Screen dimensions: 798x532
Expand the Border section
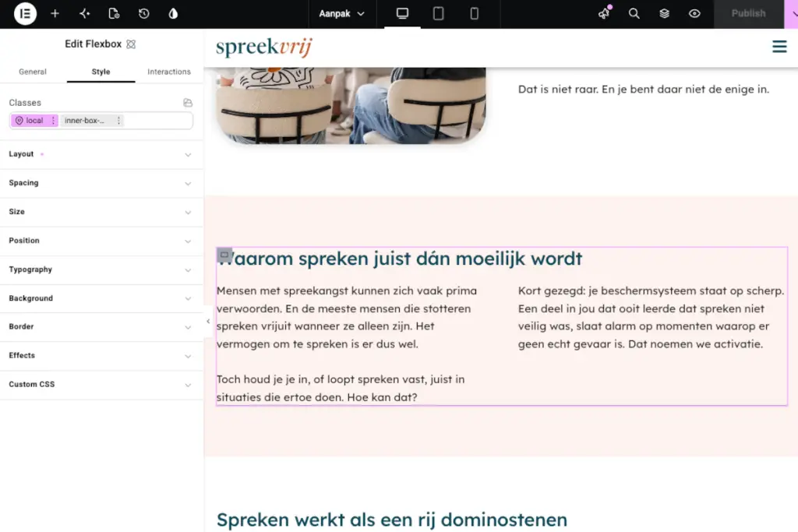(x=101, y=326)
